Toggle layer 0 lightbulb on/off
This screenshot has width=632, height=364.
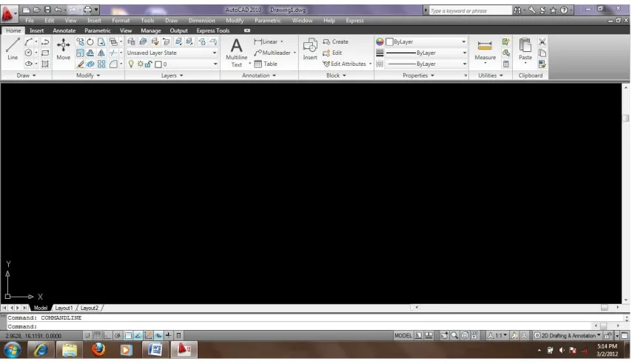tap(131, 64)
